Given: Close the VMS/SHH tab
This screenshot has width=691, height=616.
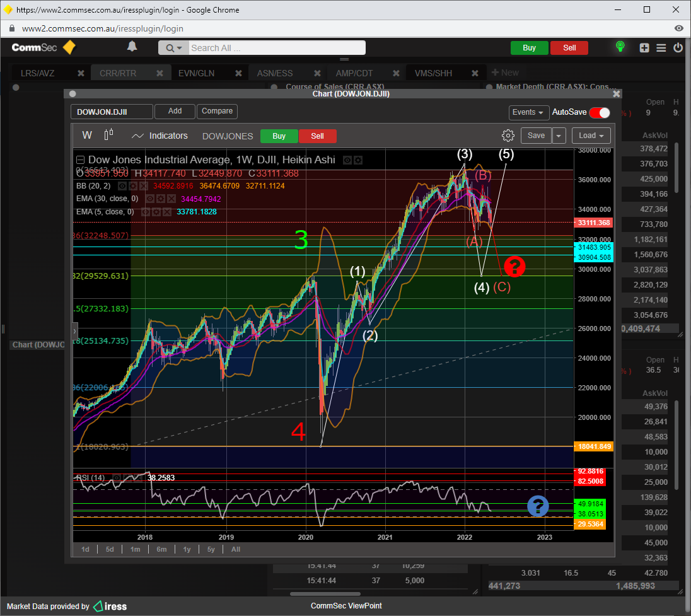Looking at the screenshot, I should 475,73.
